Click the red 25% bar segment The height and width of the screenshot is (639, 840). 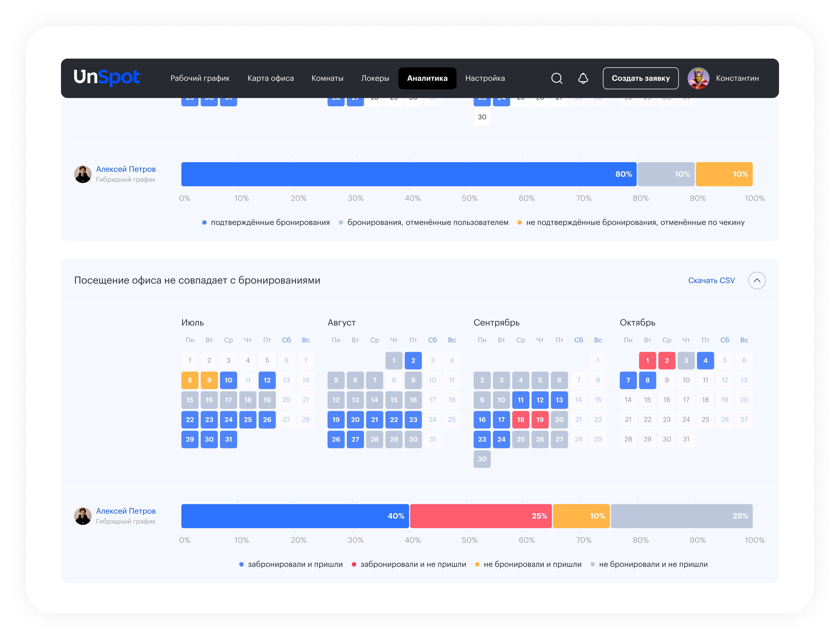(481, 516)
